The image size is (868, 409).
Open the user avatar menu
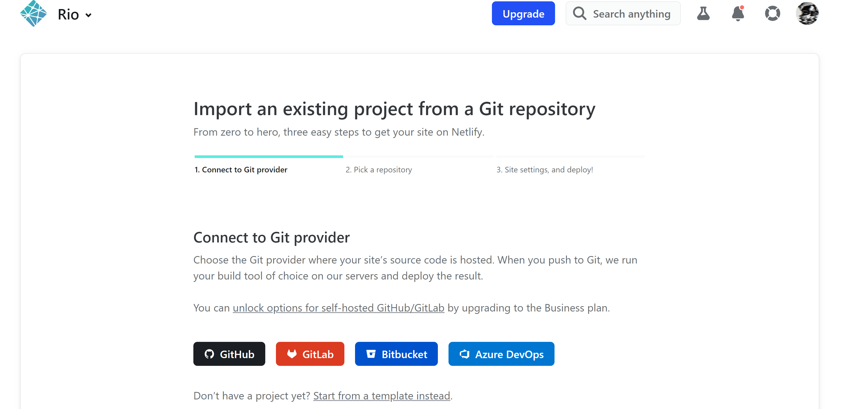[807, 14]
